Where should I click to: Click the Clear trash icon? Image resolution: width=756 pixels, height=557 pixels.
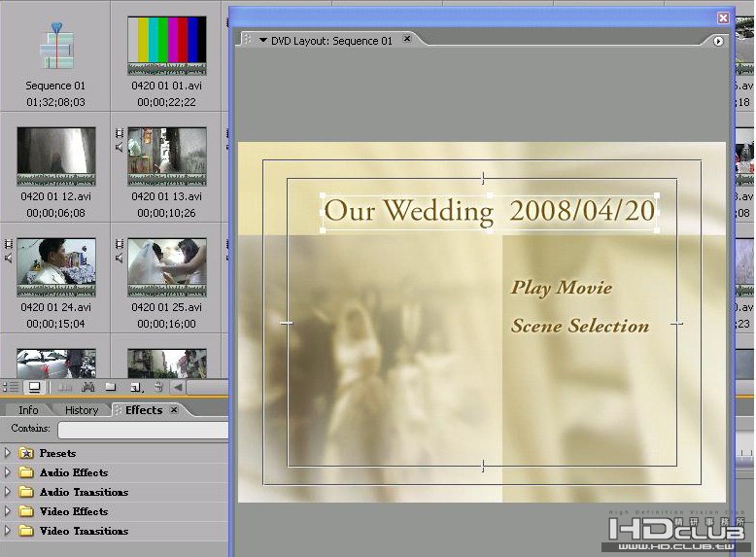[158, 387]
